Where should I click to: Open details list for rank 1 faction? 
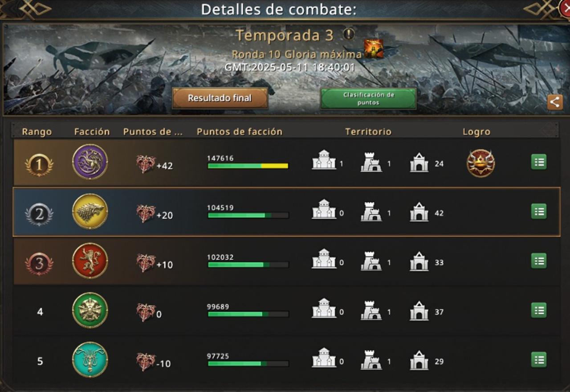(x=539, y=162)
